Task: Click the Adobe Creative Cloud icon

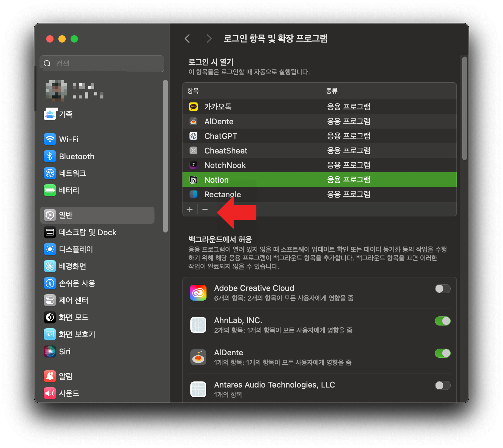Action: coord(198,293)
